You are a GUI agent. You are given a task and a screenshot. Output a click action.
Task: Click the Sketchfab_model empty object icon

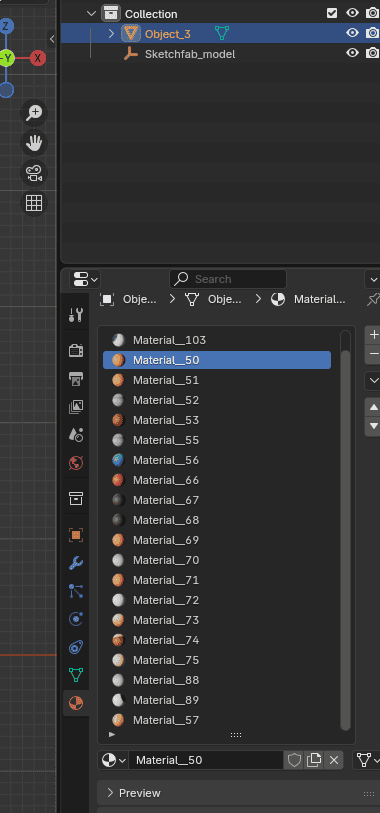[131, 53]
